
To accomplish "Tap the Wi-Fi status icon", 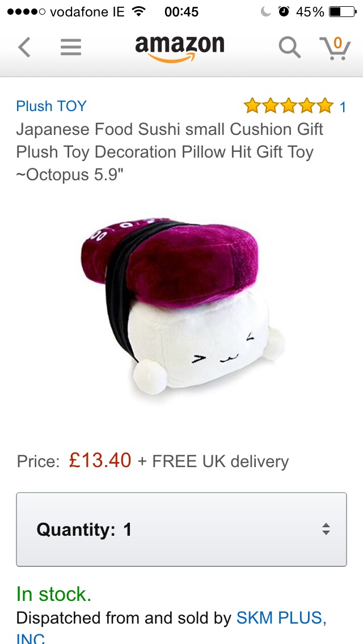I will coord(140,11).
